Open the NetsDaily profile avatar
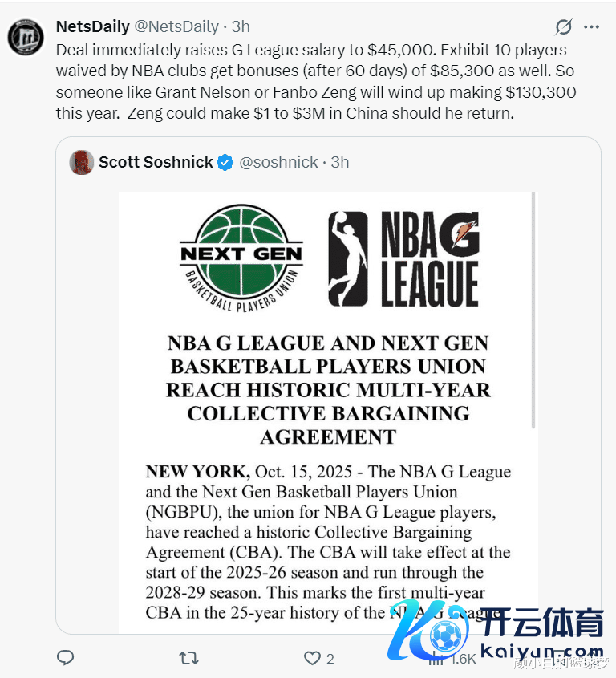 coord(26,37)
